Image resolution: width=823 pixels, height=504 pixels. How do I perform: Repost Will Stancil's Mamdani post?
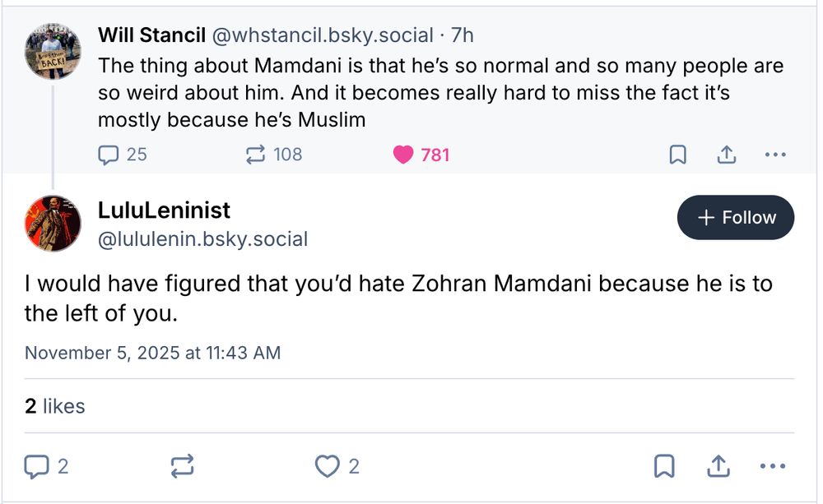tap(256, 154)
